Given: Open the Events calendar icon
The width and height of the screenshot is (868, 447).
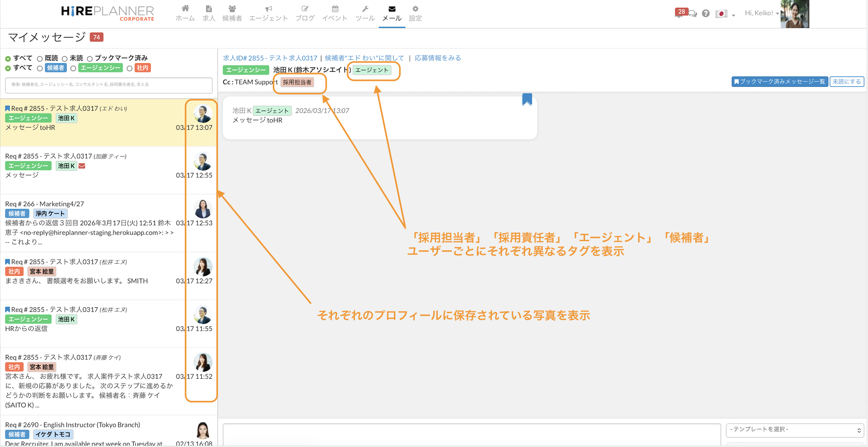Looking at the screenshot, I should pos(335,8).
